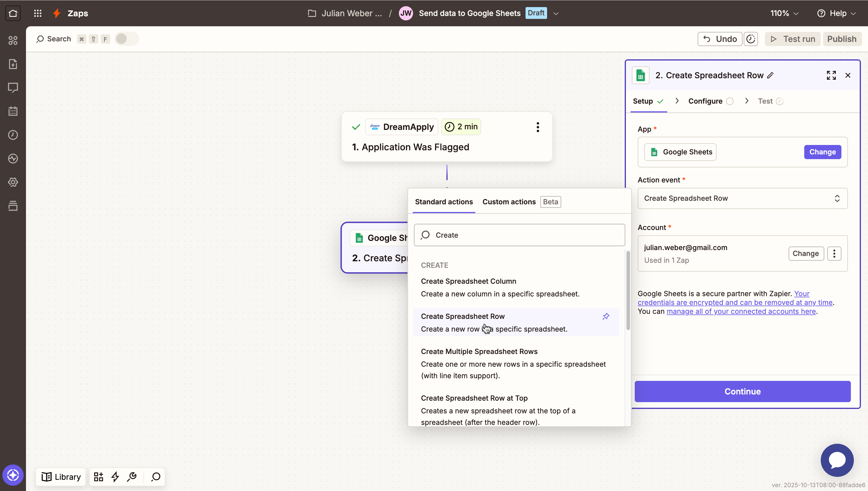
Task: Expand the step panel to full screen
Action: 831,75
